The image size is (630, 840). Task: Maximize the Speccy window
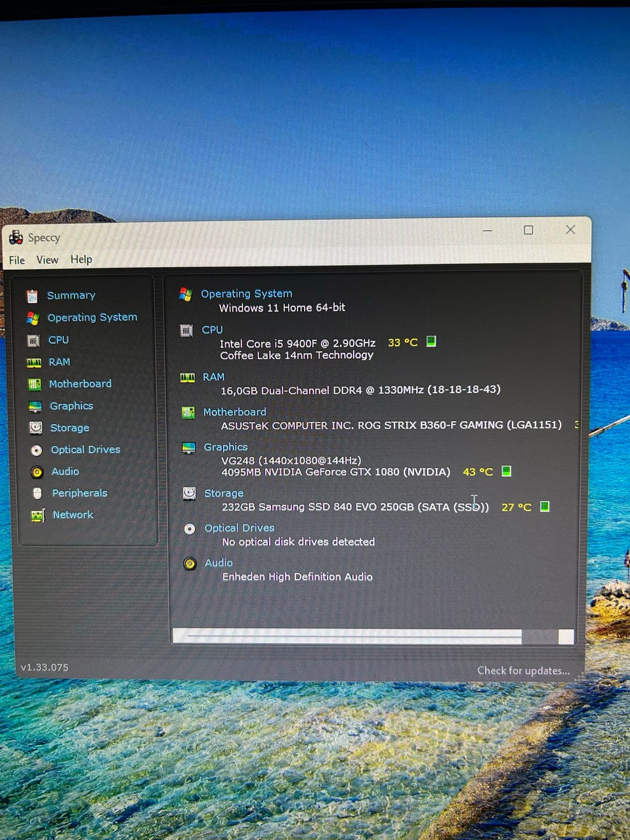coord(528,230)
